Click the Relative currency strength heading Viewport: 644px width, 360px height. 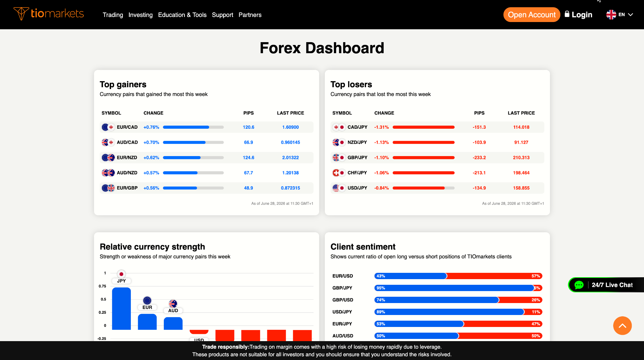coord(152,247)
